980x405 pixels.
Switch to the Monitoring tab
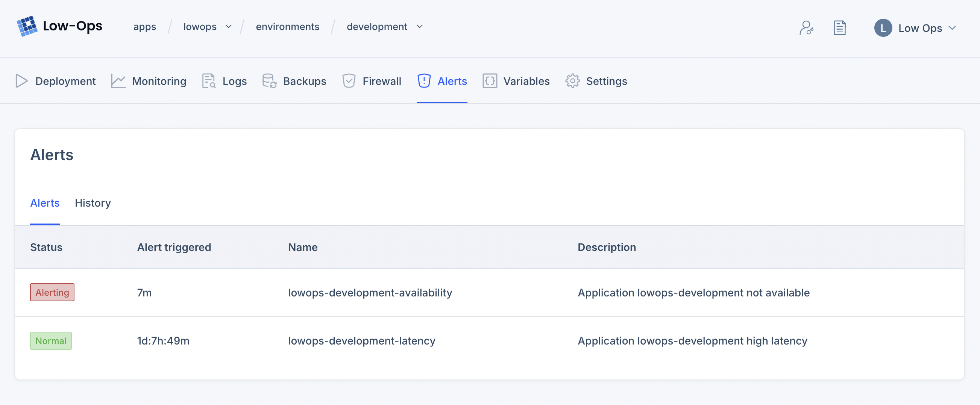(149, 81)
